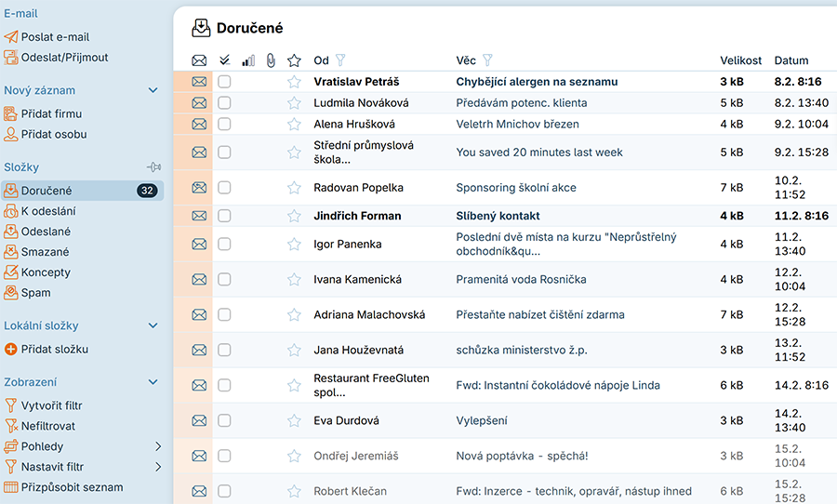Click the Odeslat/Přijmout sync icon

click(x=10, y=57)
